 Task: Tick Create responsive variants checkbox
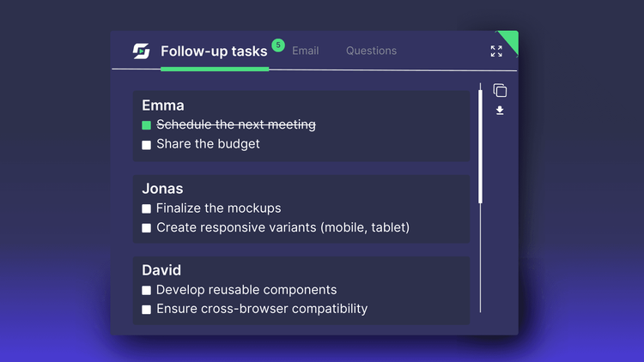click(147, 228)
